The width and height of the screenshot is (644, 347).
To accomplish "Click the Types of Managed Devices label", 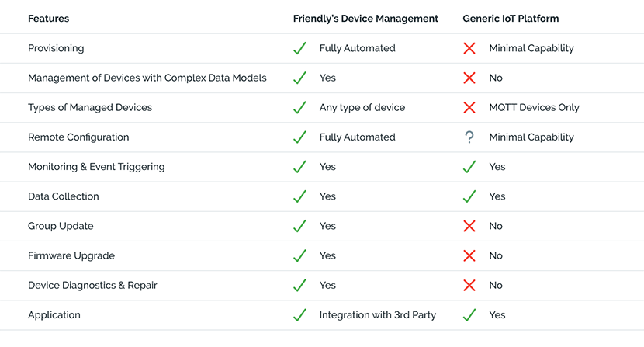I will pos(90,107).
